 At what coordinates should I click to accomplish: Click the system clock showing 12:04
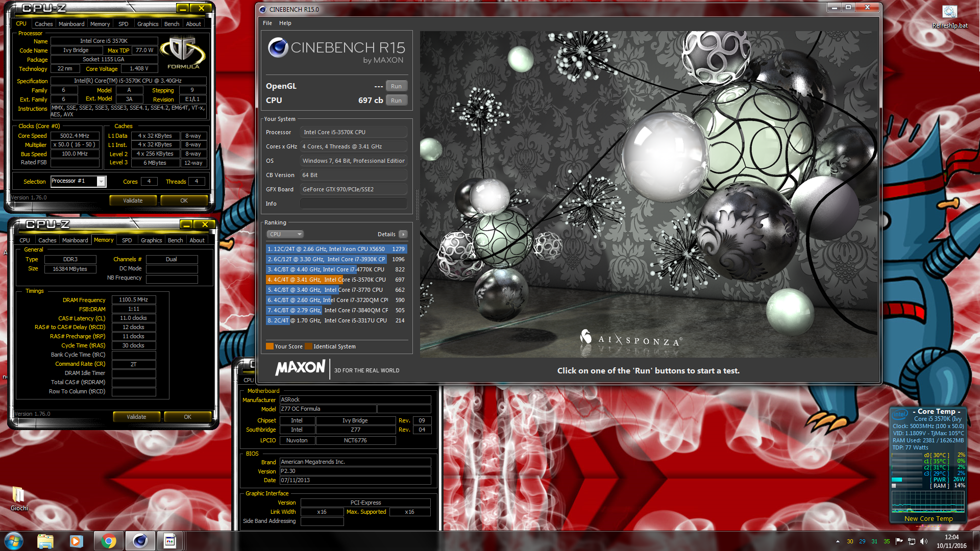951,537
